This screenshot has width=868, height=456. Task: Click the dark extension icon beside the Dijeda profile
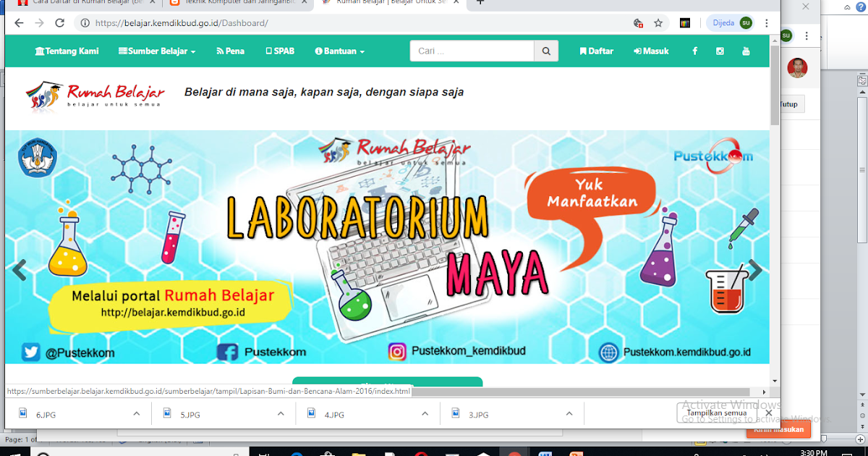(684, 23)
